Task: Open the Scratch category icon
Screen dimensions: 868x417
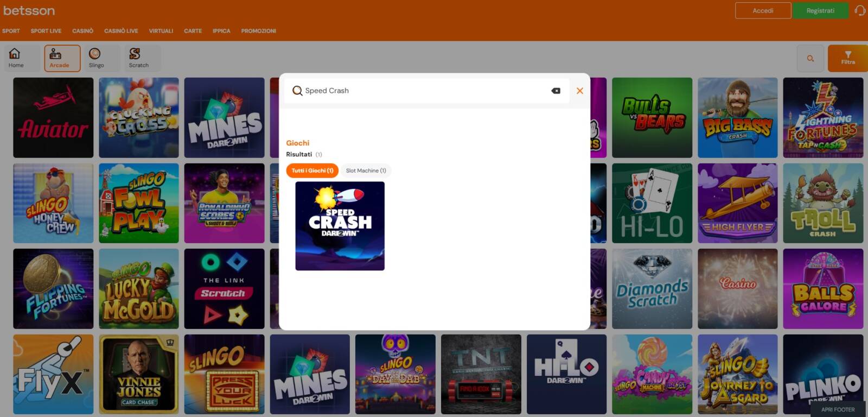Action: pyautogui.click(x=139, y=58)
